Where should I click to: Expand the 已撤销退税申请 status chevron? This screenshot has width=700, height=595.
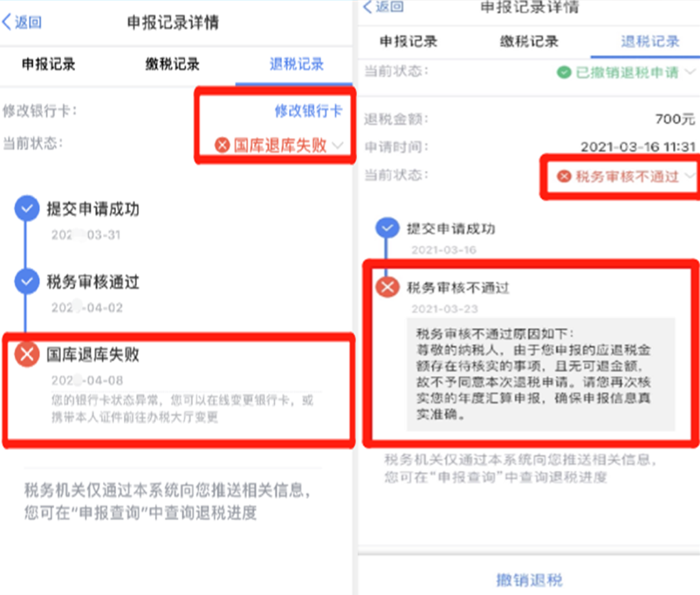coord(690,71)
